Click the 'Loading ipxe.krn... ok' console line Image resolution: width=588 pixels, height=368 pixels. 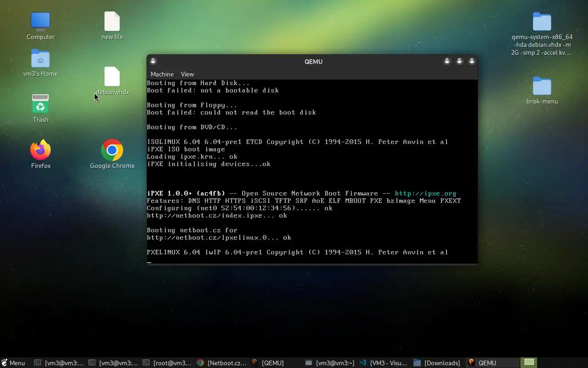coord(192,156)
